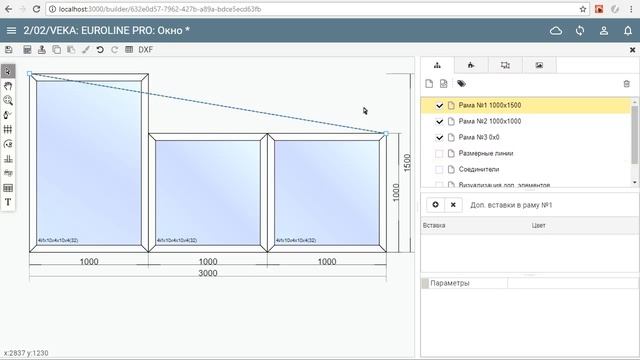Undo the last action
The width and height of the screenshot is (640, 360).
(100, 50)
